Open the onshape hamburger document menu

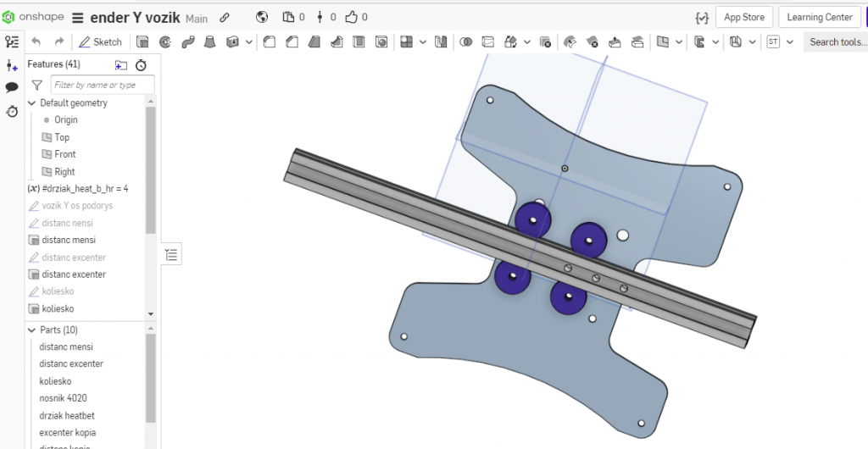[78, 17]
